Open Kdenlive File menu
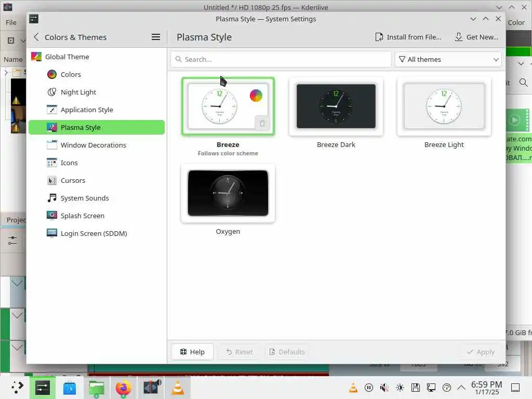The height and width of the screenshot is (399, 532). (11, 22)
